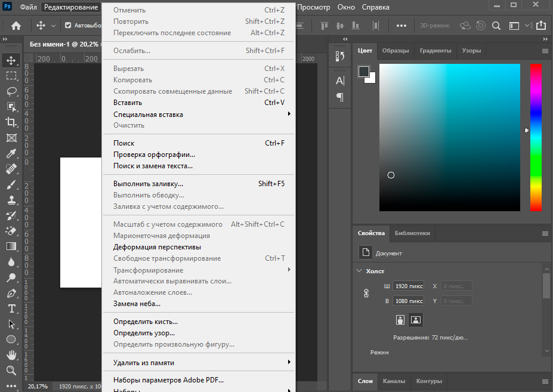The image size is (553, 392).
Task: Toggle the Auto-select (Автовыбор) checkbox
Action: [x=68, y=26]
